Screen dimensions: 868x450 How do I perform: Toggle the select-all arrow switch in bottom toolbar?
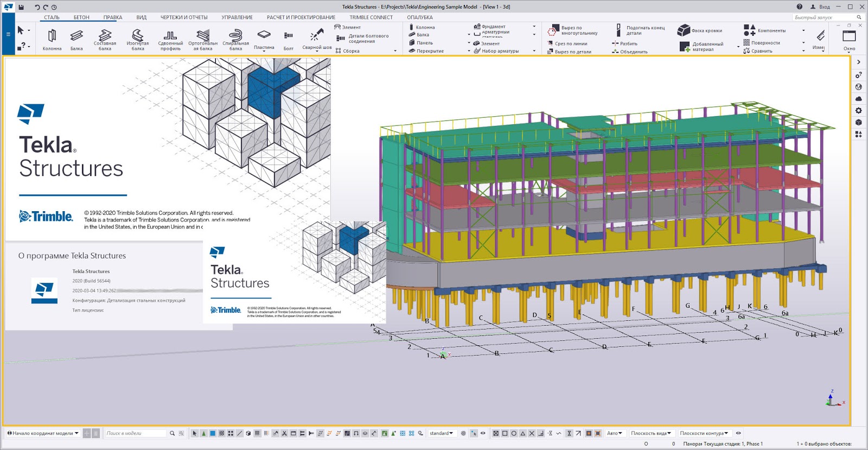(x=194, y=433)
